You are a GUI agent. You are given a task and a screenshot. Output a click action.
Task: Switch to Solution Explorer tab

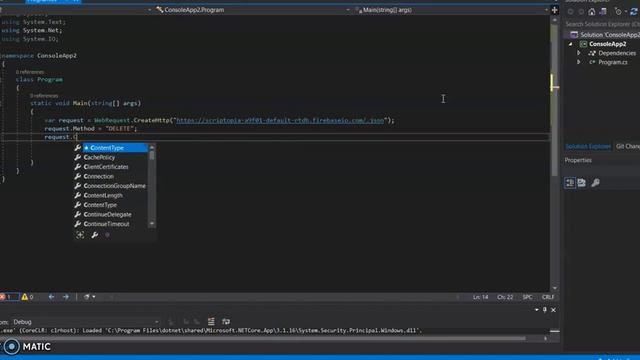pyautogui.click(x=588, y=147)
